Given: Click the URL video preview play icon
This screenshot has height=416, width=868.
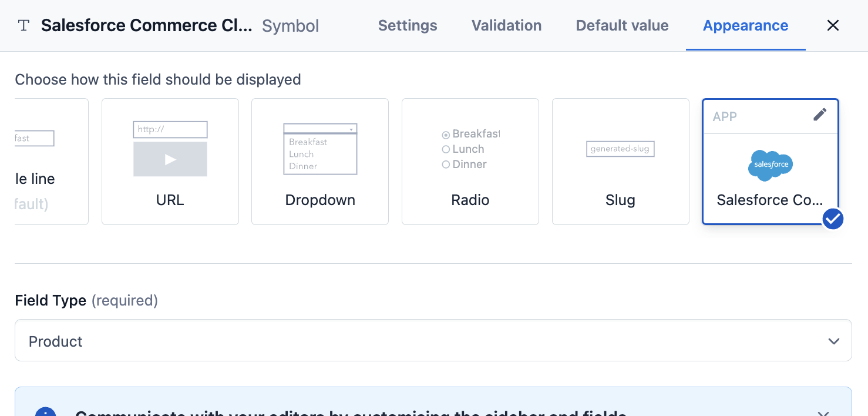Looking at the screenshot, I should pos(170,159).
